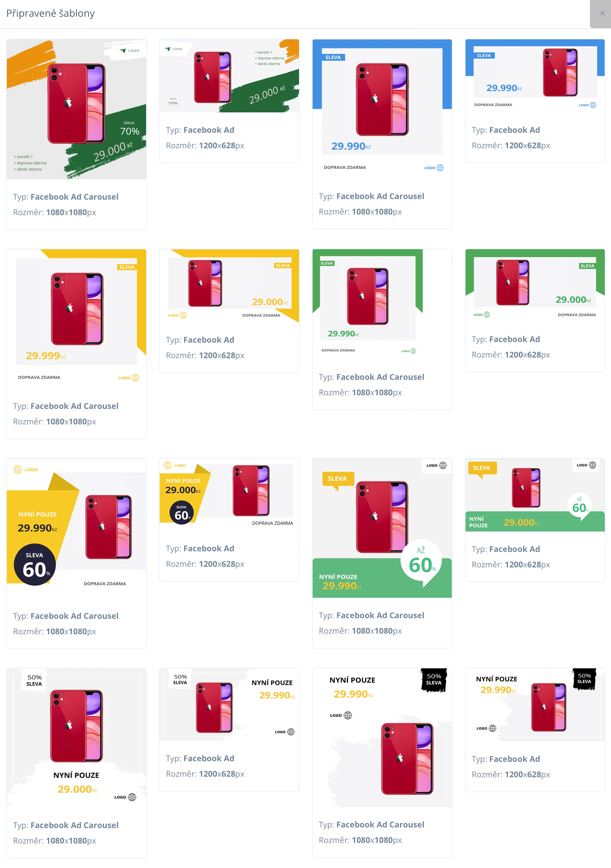
Task: Pick green banner Facebook Ad with NYNÍ POUZE 29.000
Action: 535,495
